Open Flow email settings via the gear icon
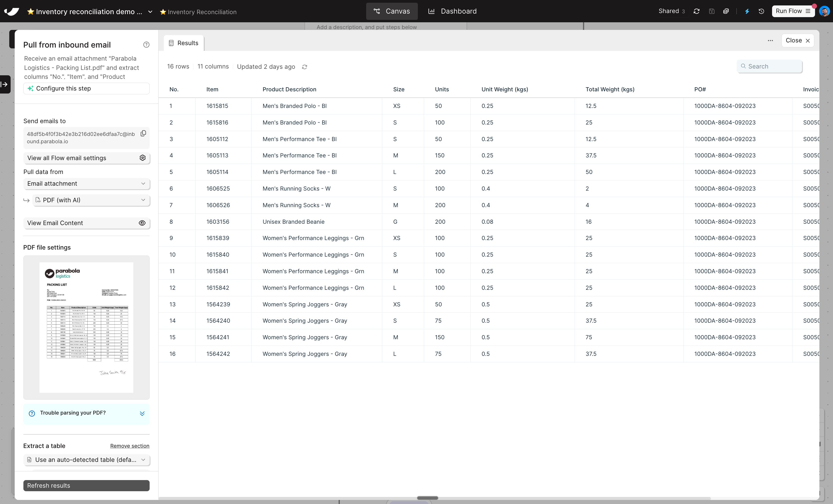Screen dimensions: 833x504 [142, 158]
